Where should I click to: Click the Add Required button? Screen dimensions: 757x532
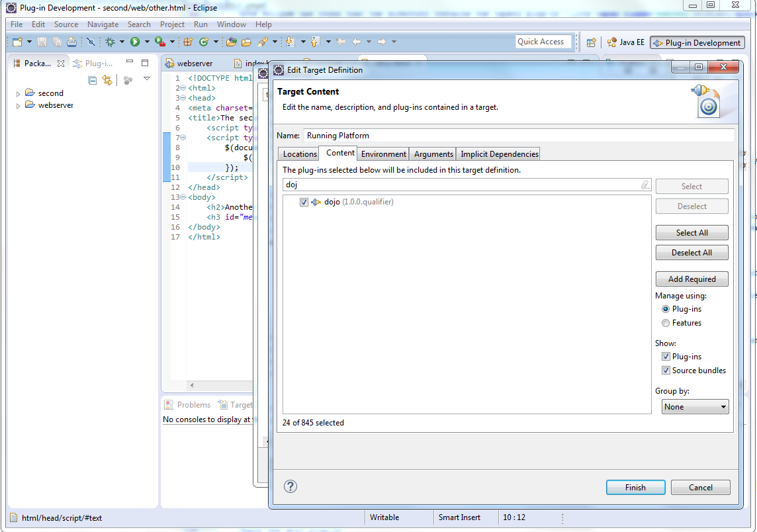pyautogui.click(x=692, y=279)
